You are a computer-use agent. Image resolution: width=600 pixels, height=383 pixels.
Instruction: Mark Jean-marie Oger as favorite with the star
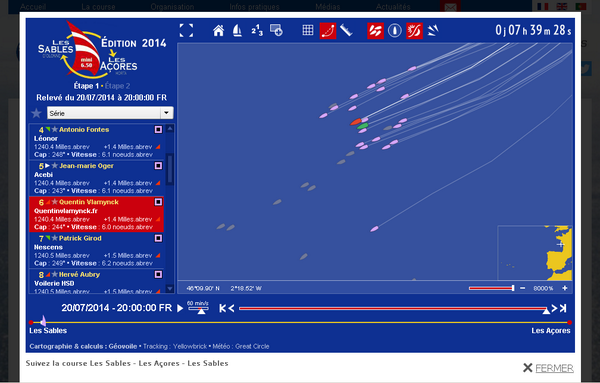[55, 166]
